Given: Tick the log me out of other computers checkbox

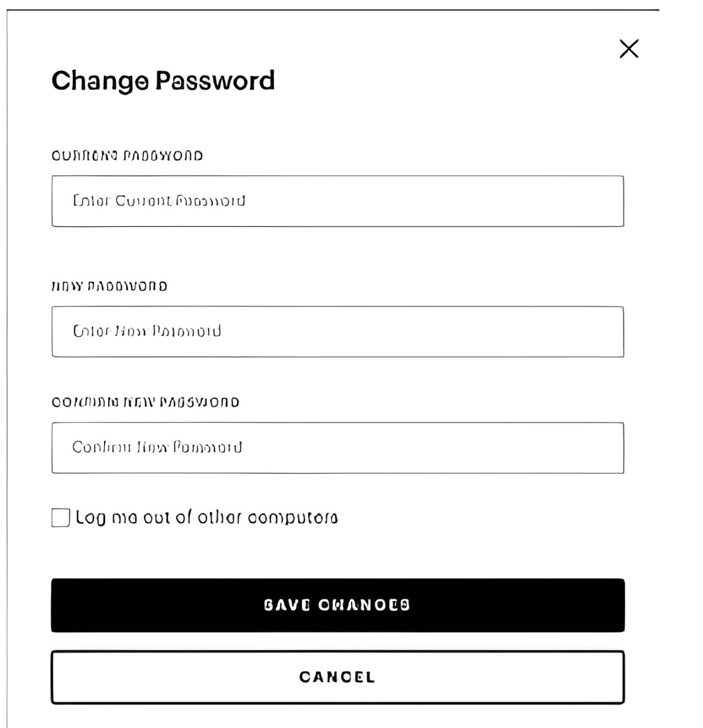Looking at the screenshot, I should (60, 518).
